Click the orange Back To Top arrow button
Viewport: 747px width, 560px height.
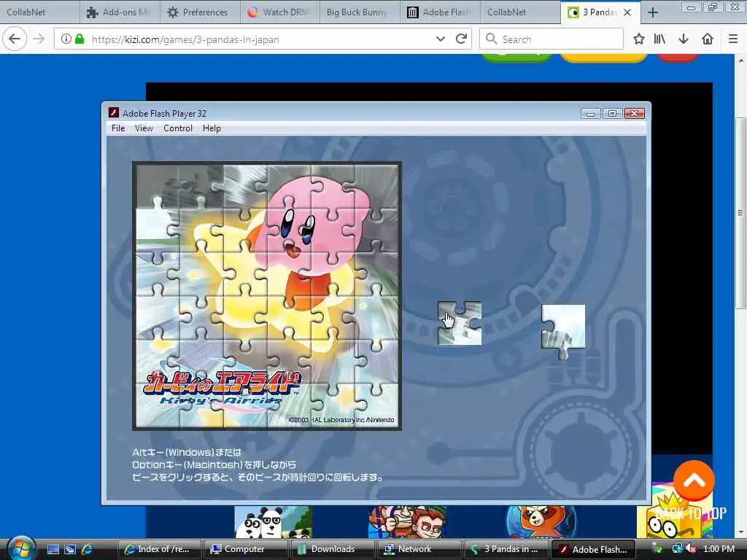(x=694, y=481)
